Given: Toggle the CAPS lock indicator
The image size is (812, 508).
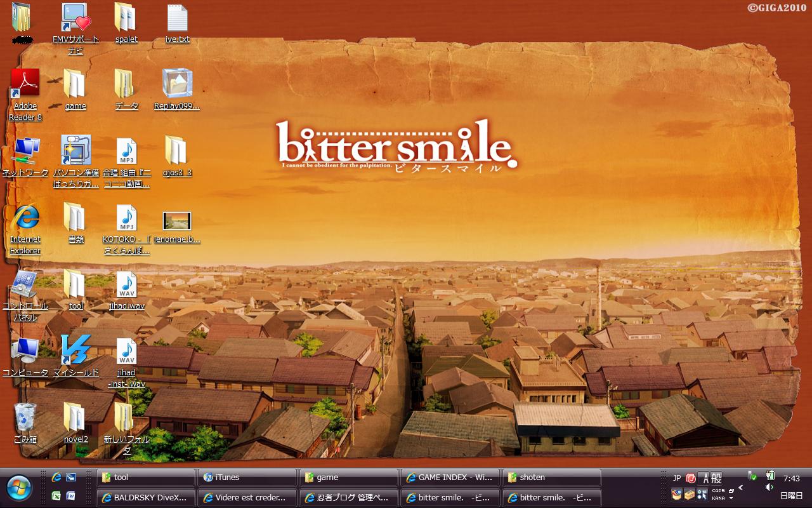Looking at the screenshot, I should (718, 491).
